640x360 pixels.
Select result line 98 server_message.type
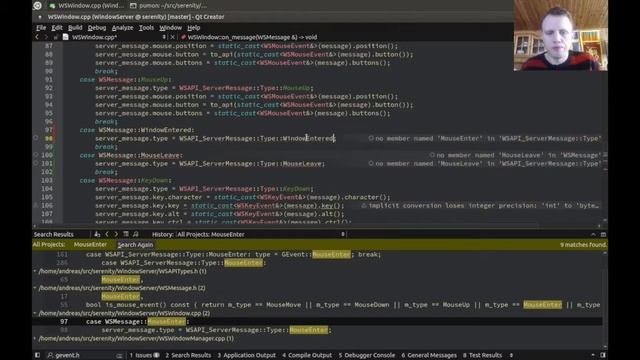click(x=318, y=330)
